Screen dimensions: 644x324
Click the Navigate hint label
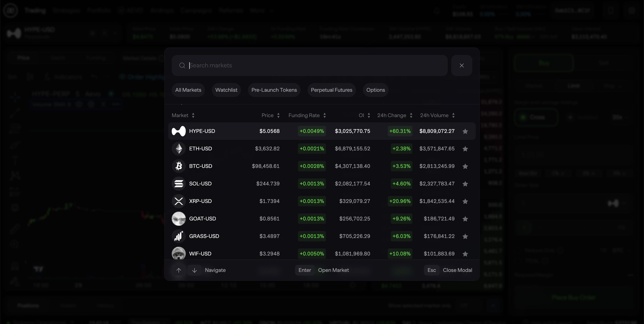pyautogui.click(x=215, y=270)
